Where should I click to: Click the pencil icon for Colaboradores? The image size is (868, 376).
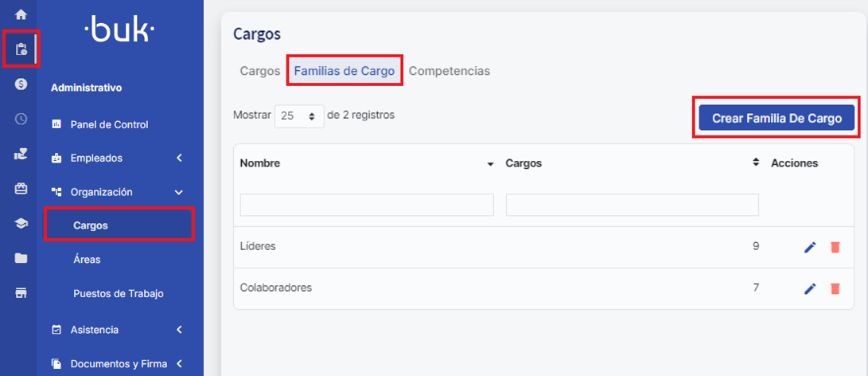[x=810, y=288]
